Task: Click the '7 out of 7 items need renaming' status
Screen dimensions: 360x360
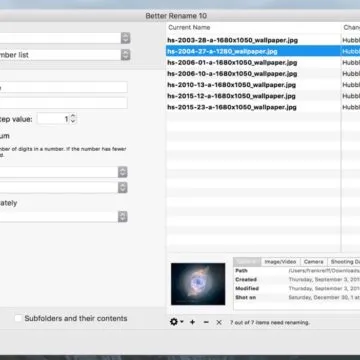Action: 270,322
